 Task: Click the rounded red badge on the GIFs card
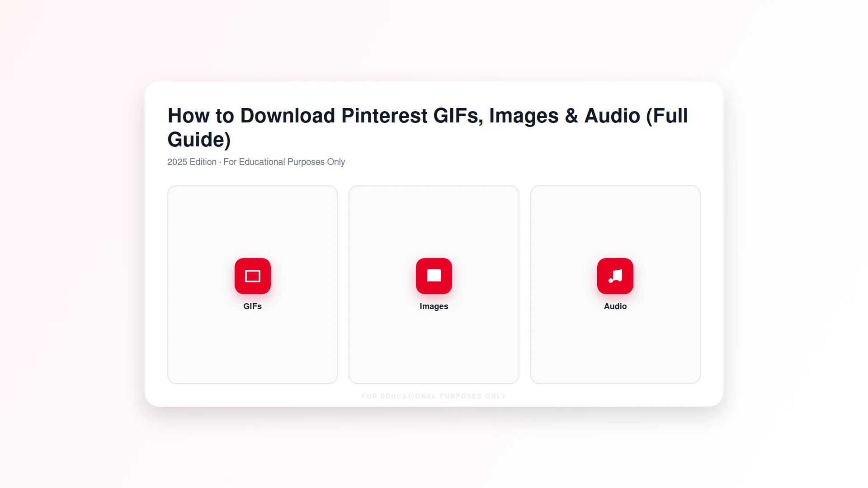point(252,276)
